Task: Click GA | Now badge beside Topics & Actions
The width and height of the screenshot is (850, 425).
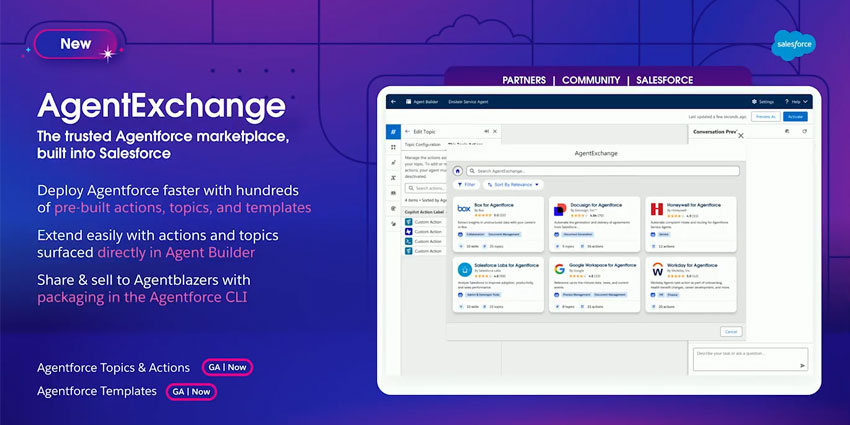Action: pos(227,368)
